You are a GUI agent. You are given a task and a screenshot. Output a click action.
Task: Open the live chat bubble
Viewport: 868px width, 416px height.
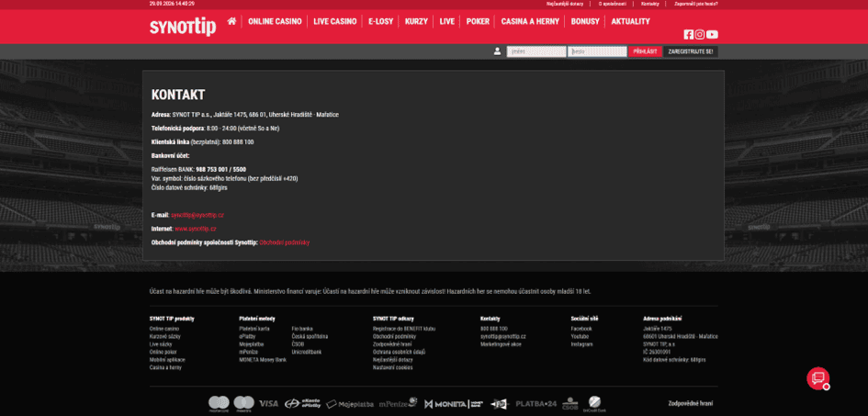[x=817, y=378]
